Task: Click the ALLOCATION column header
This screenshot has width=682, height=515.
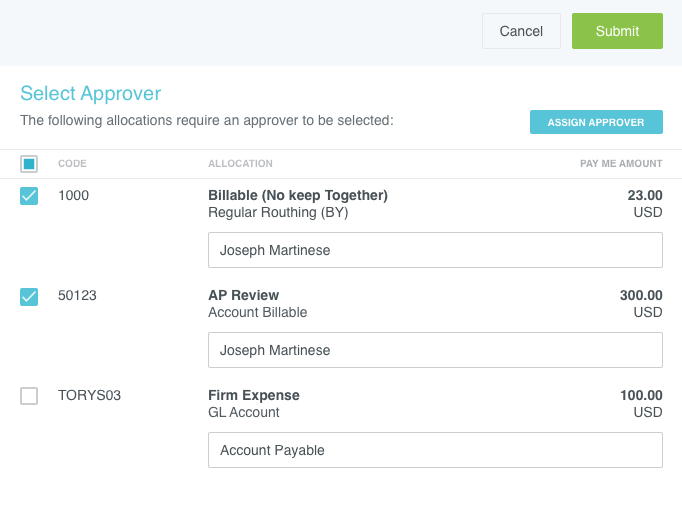Action: [240, 164]
